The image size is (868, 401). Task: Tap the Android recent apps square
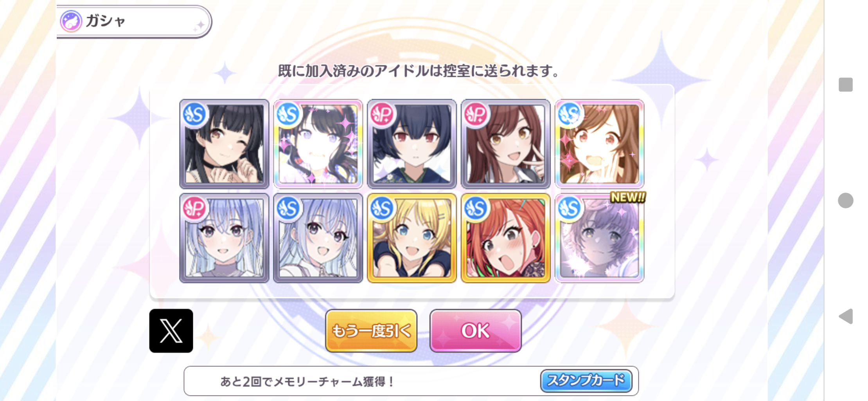point(845,85)
